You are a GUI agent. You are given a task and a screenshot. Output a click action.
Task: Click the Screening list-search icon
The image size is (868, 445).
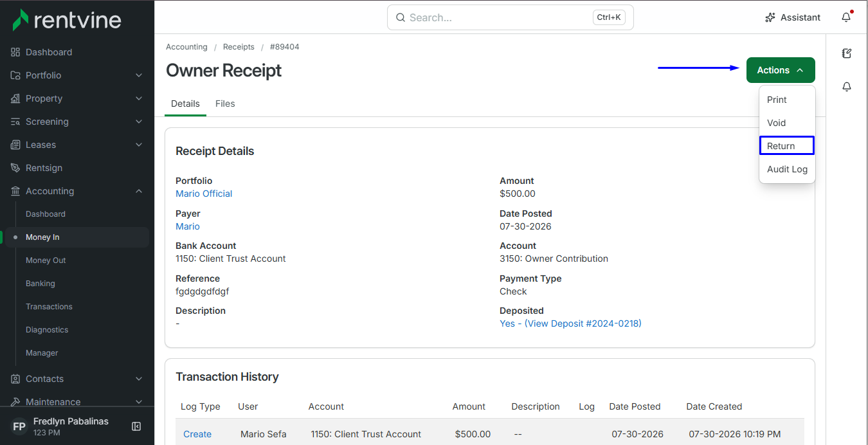(15, 122)
